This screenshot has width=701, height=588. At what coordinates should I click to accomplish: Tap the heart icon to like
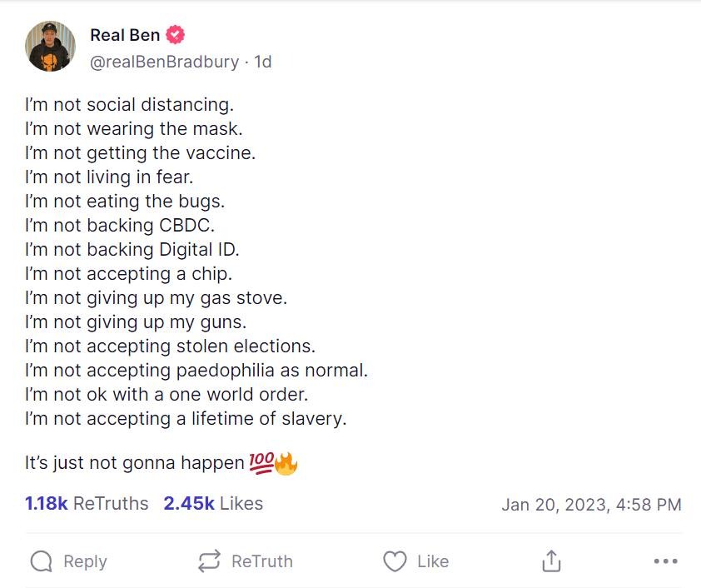pyautogui.click(x=395, y=561)
